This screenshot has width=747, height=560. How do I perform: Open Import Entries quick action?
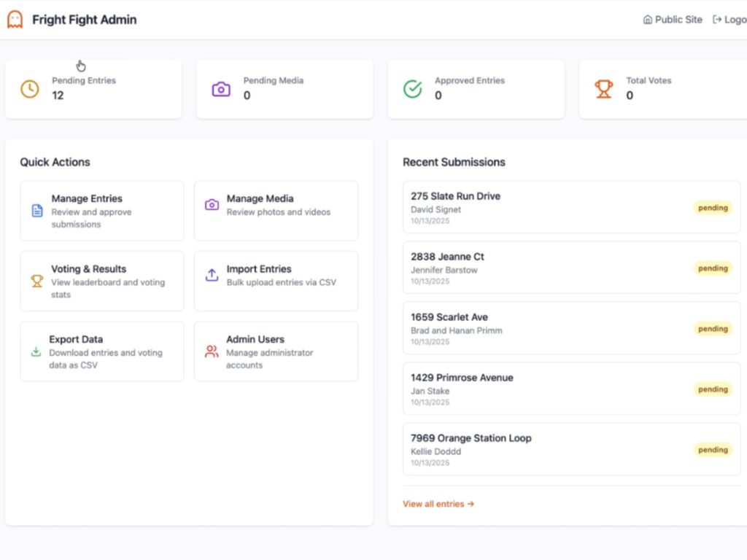[276, 281]
